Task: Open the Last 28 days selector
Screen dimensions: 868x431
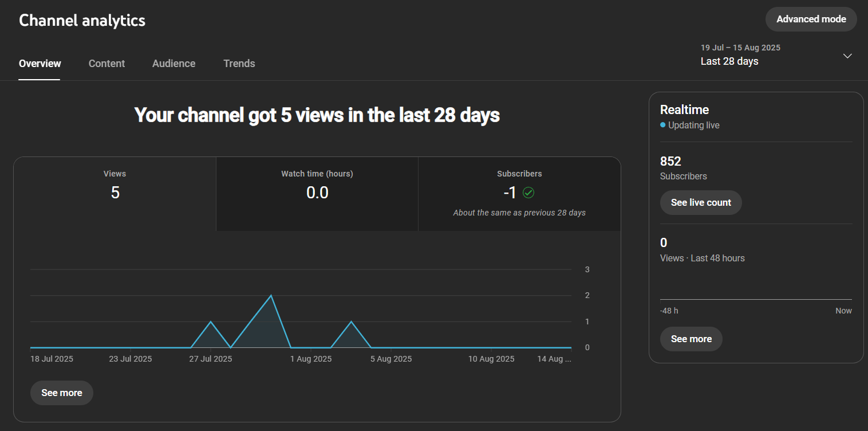Action: tap(729, 61)
